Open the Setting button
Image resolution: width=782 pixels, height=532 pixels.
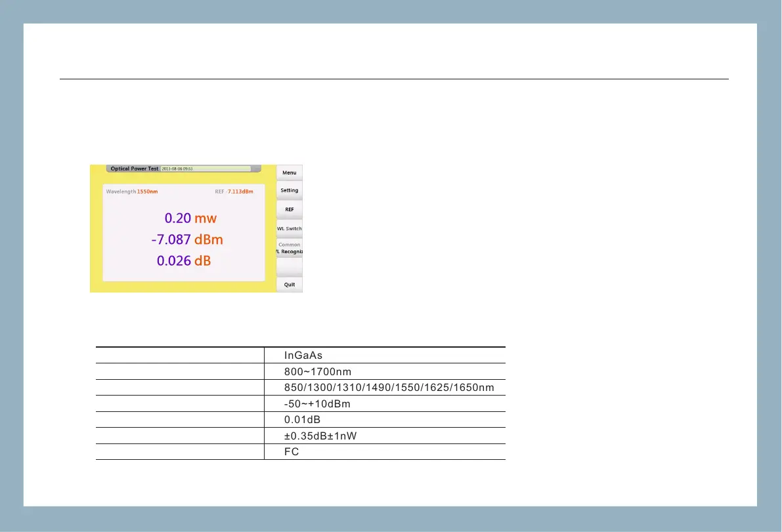290,190
